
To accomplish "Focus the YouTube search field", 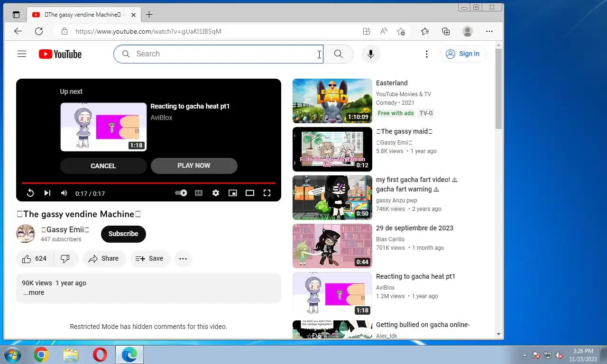I will [218, 54].
